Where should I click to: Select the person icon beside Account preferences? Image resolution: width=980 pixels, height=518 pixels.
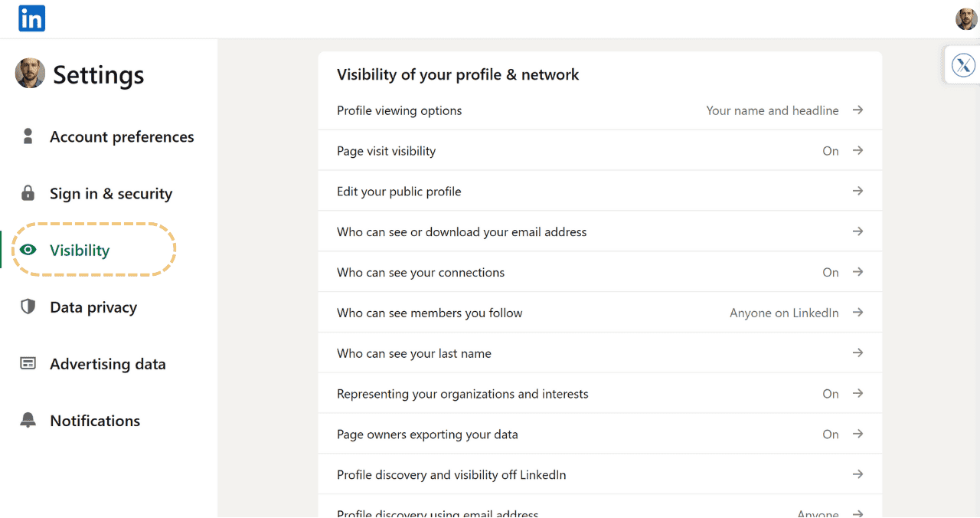tap(28, 136)
